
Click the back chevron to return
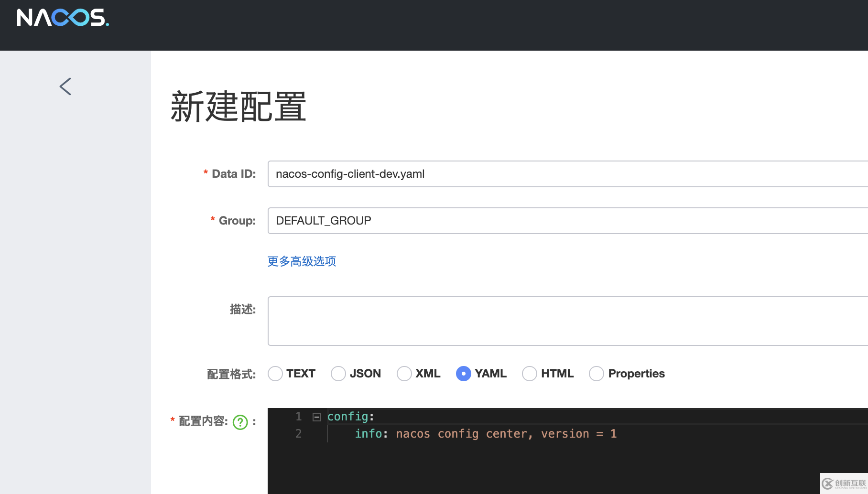[x=65, y=86]
